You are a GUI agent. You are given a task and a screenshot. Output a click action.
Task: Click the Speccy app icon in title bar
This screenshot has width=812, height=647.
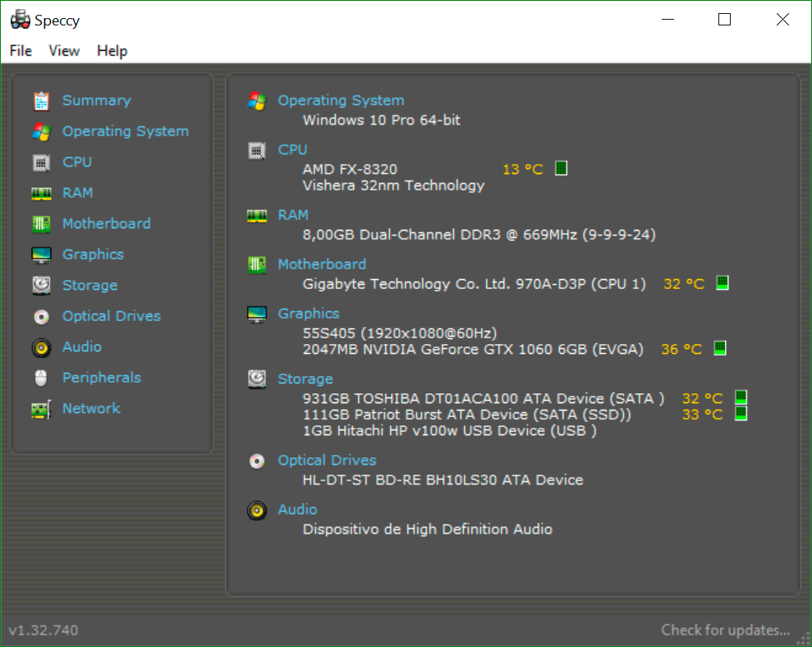coord(21,20)
